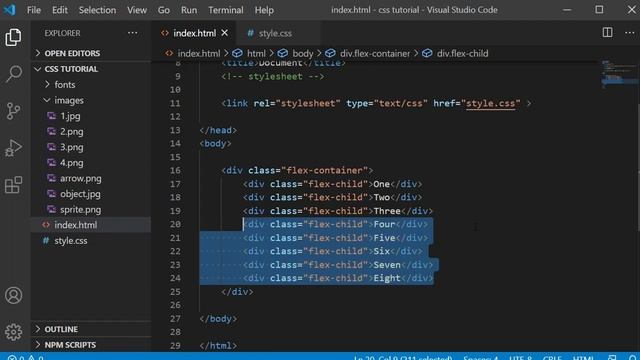Click line number 16 in the gutter
This screenshot has height=360, width=640.
[x=175, y=171]
